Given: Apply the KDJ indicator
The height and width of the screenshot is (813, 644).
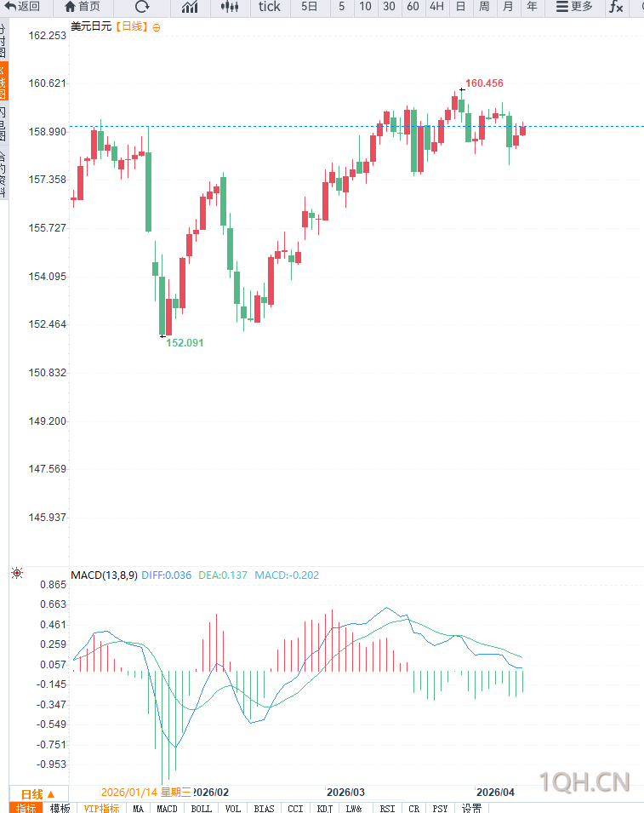Looking at the screenshot, I should [325, 808].
